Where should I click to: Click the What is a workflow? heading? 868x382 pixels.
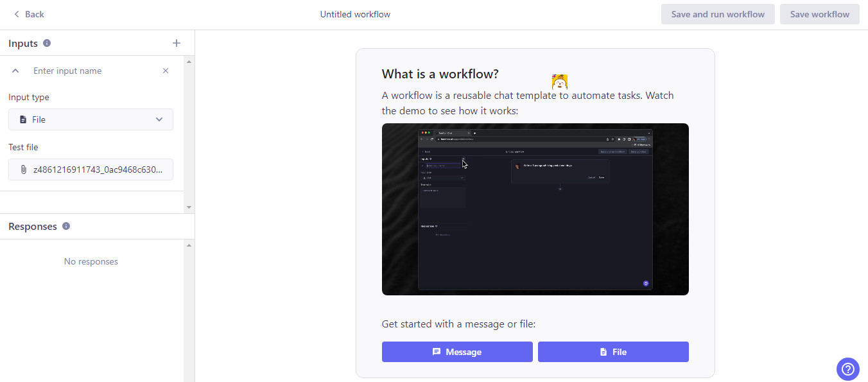440,74
